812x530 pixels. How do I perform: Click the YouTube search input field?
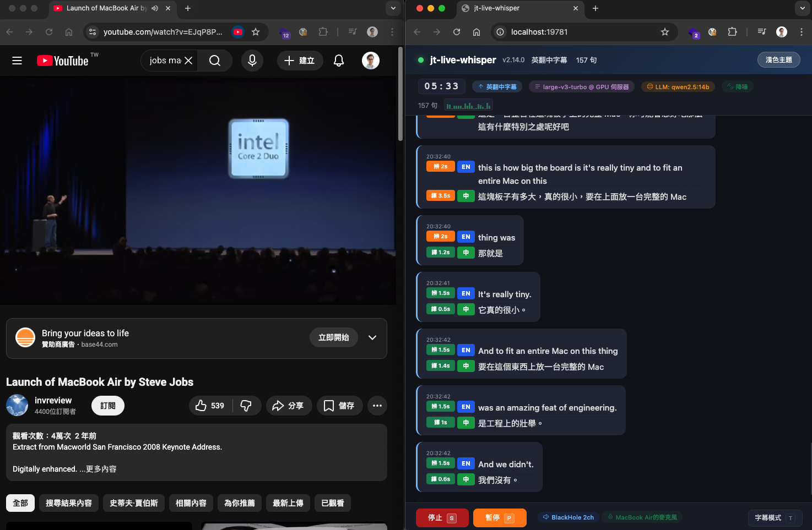click(165, 61)
